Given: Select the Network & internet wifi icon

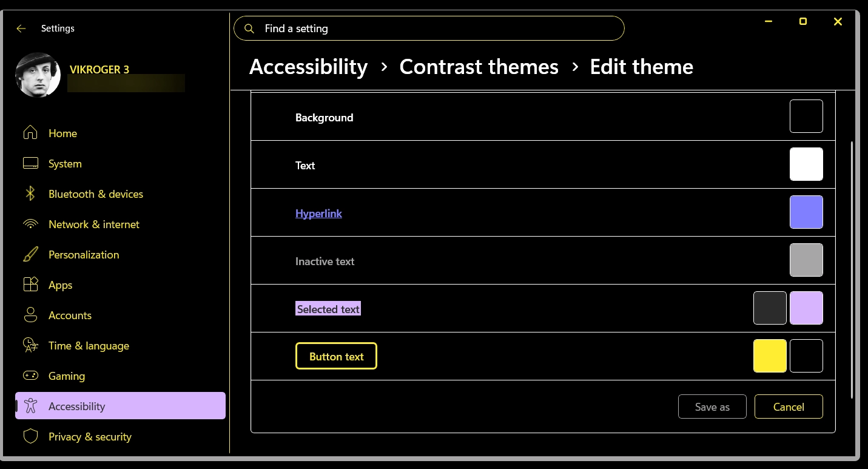Looking at the screenshot, I should [30, 224].
